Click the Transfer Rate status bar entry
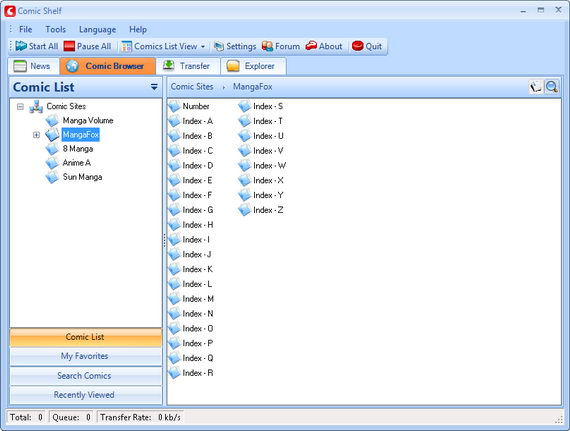Viewport: 570px width, 431px height. click(x=140, y=418)
